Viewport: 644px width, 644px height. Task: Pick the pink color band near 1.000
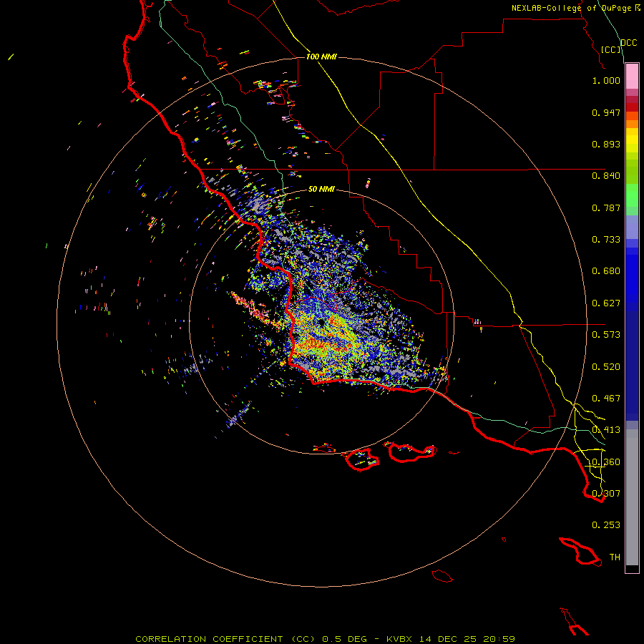tap(632, 77)
